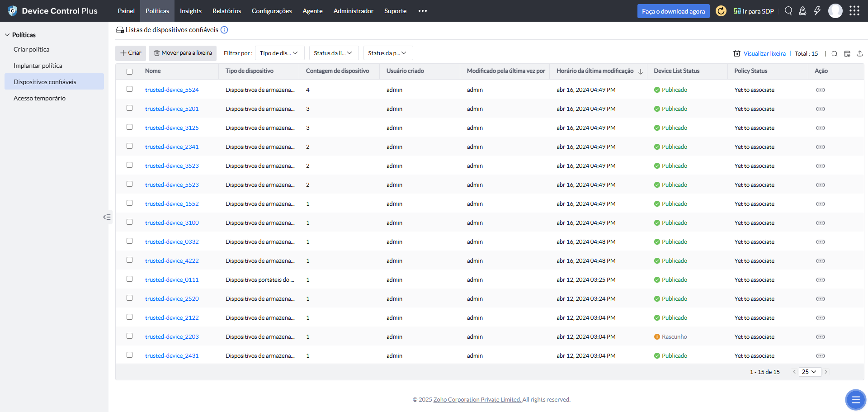This screenshot has height=412, width=868.
Task: Click the lightning quick actions icon
Action: point(817,11)
